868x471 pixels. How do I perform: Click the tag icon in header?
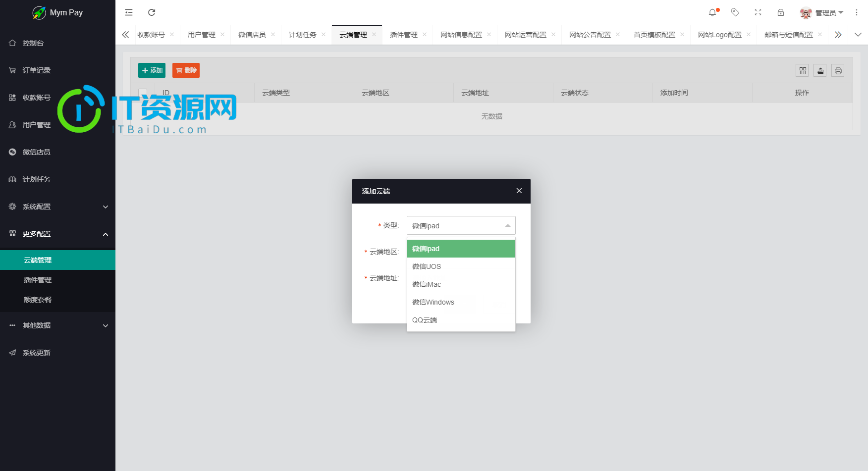[735, 12]
